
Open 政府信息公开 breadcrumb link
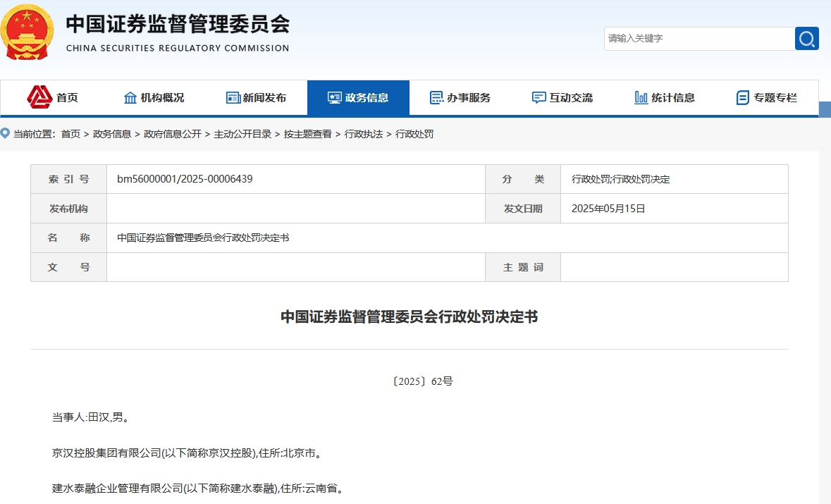pos(172,134)
